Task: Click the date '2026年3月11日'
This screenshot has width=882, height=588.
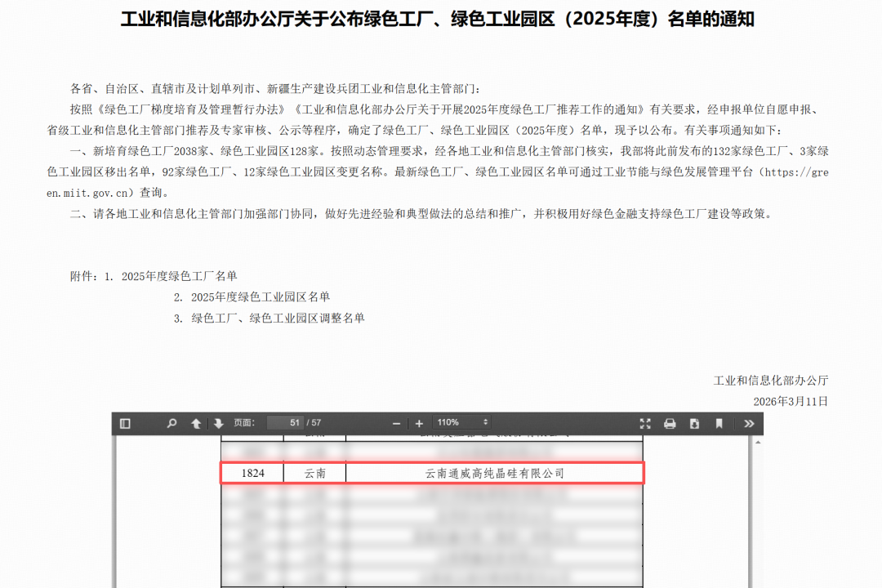Action: tap(791, 401)
